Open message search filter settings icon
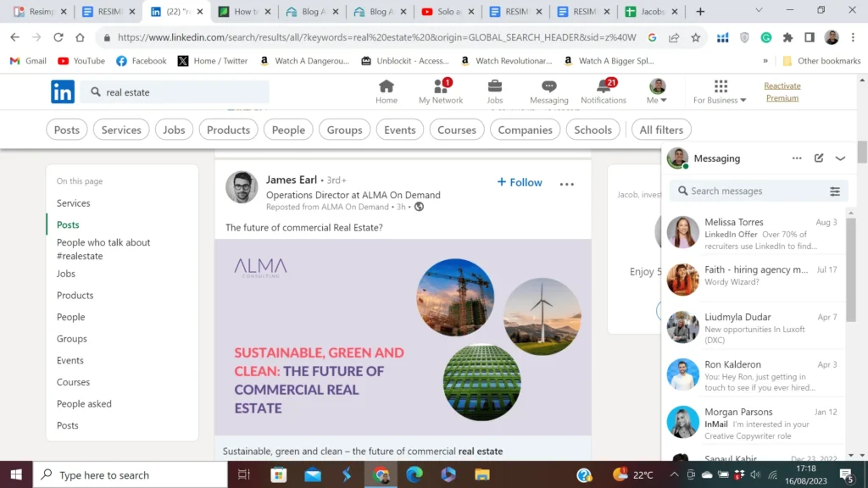Viewport: 868px width, 488px height. 835,191
